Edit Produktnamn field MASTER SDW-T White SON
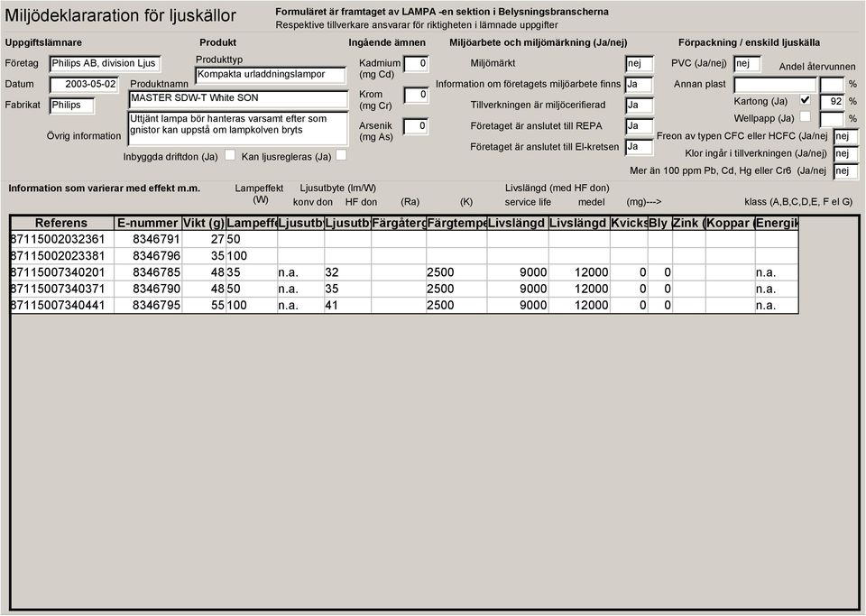The width and height of the screenshot is (866, 616). [x=238, y=99]
